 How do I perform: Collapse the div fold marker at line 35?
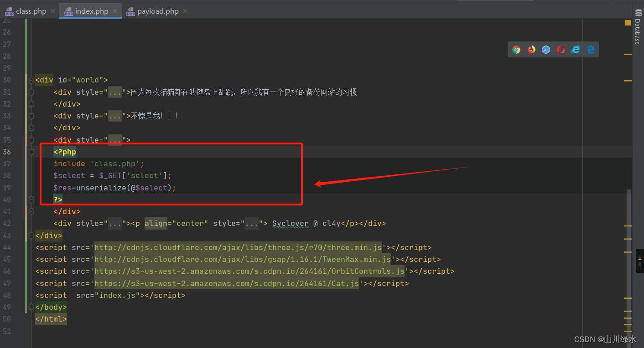click(x=31, y=140)
